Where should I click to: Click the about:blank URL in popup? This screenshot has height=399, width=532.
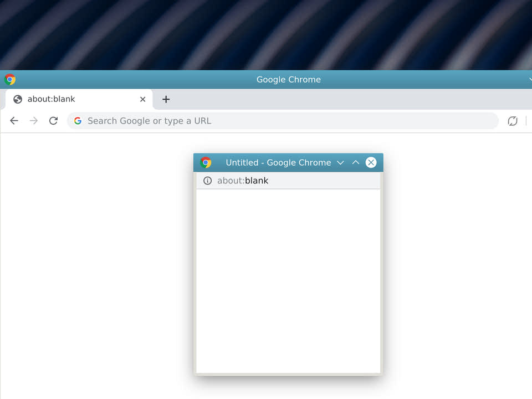243,181
